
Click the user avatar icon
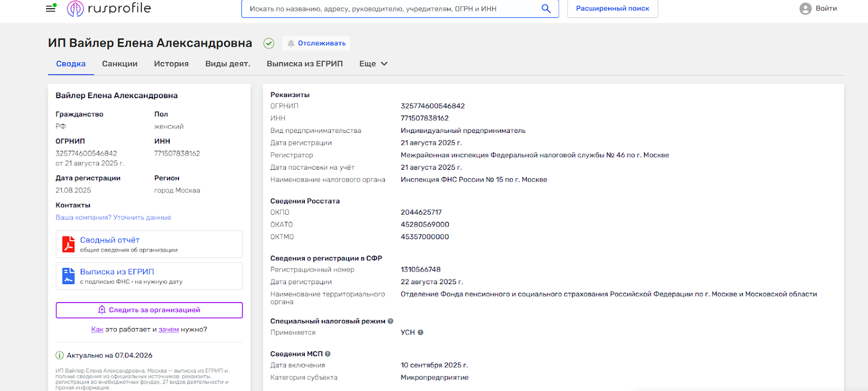[x=805, y=9]
